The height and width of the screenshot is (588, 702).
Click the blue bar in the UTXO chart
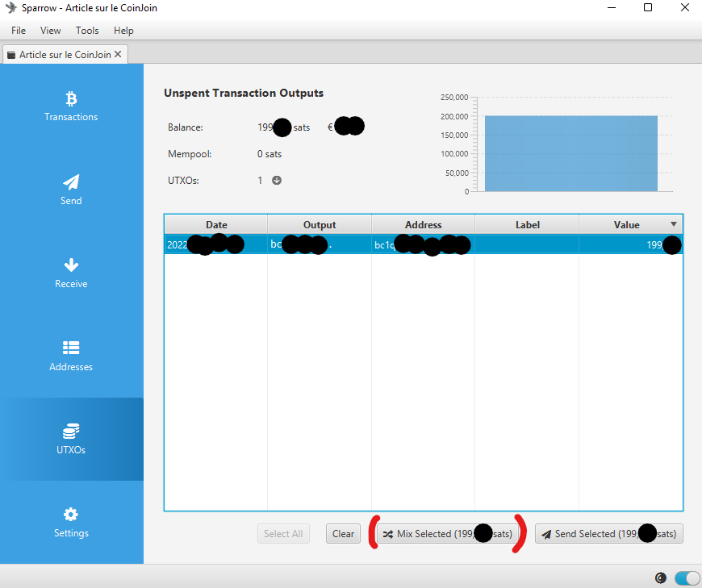(x=570, y=153)
